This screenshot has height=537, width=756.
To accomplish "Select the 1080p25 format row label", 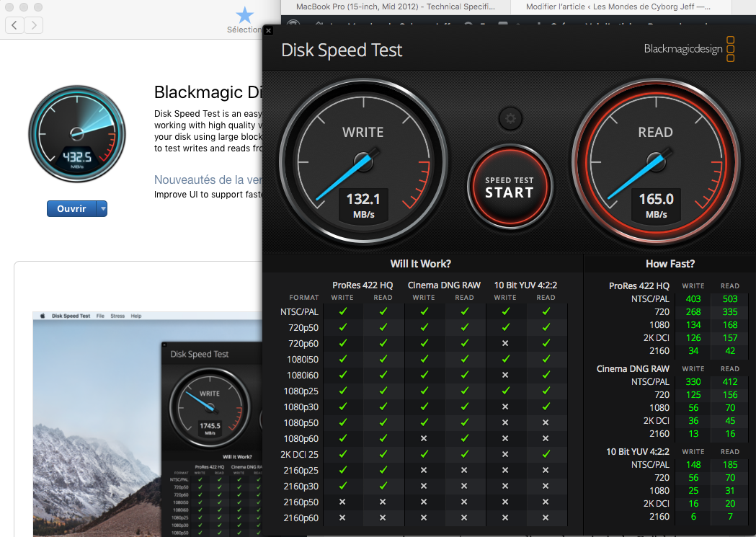I will tap(301, 391).
